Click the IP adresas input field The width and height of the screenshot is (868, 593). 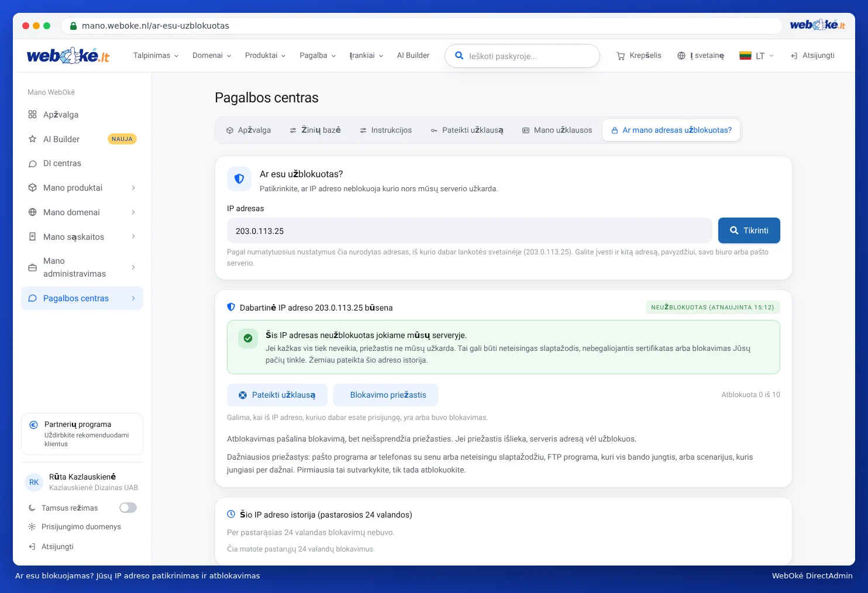click(469, 230)
